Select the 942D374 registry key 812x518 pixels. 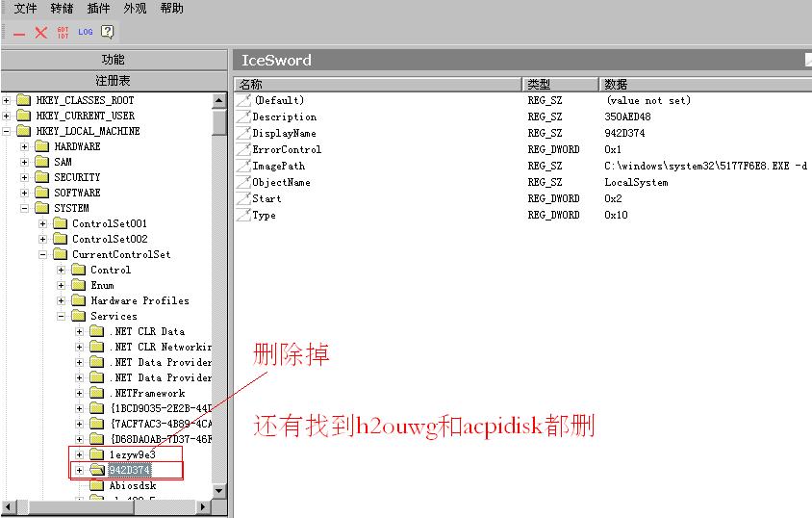point(130,470)
